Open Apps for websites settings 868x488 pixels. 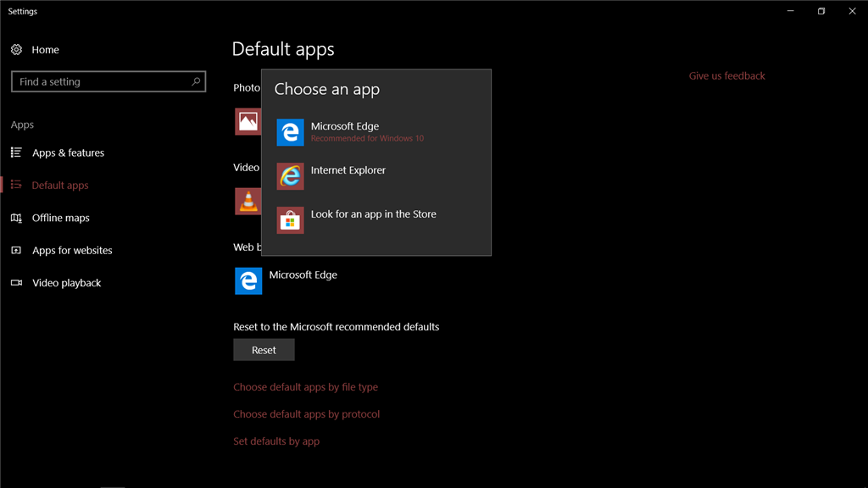[x=72, y=251]
